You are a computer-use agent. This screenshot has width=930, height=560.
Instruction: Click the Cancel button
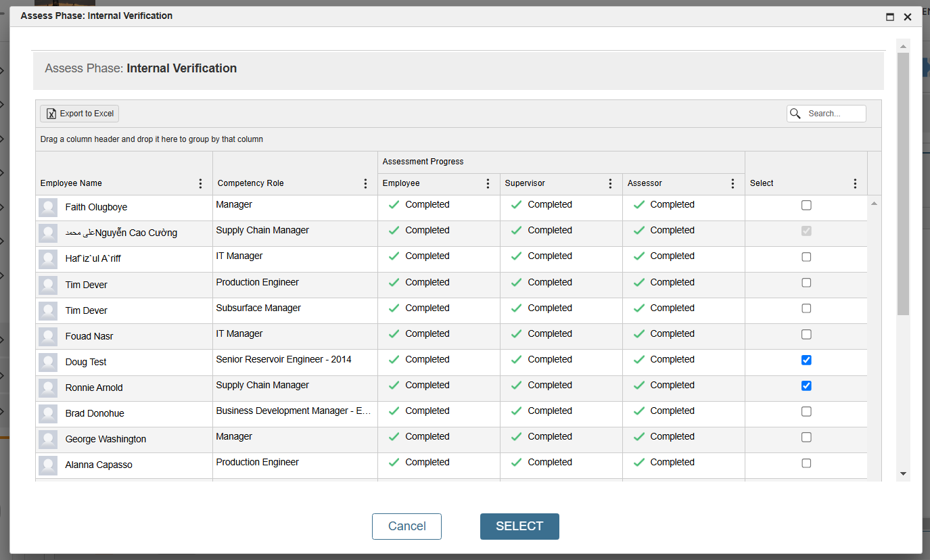coord(406,526)
